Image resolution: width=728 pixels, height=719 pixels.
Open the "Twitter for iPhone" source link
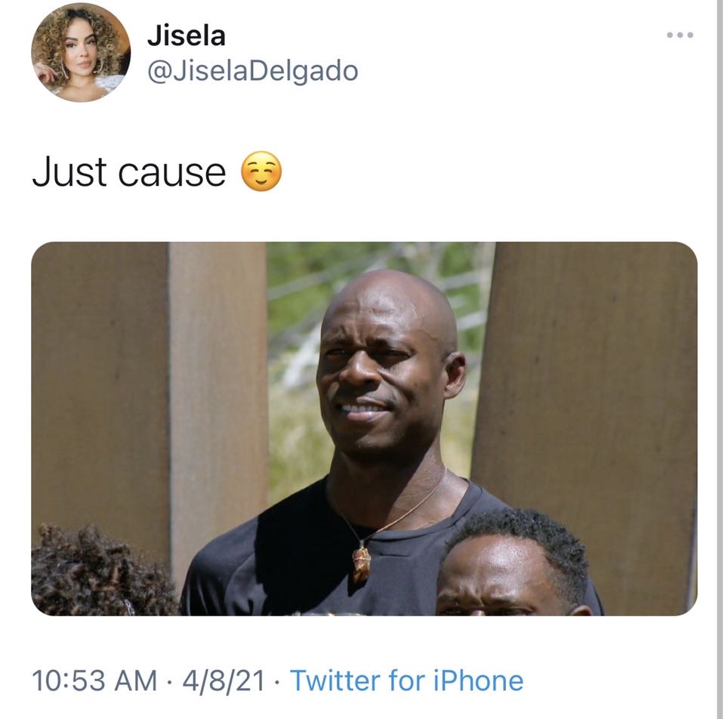(x=407, y=680)
